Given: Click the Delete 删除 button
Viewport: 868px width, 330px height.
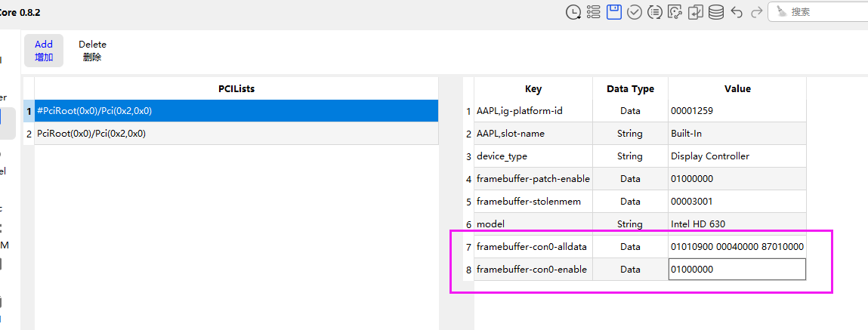Looking at the screenshot, I should [x=92, y=51].
